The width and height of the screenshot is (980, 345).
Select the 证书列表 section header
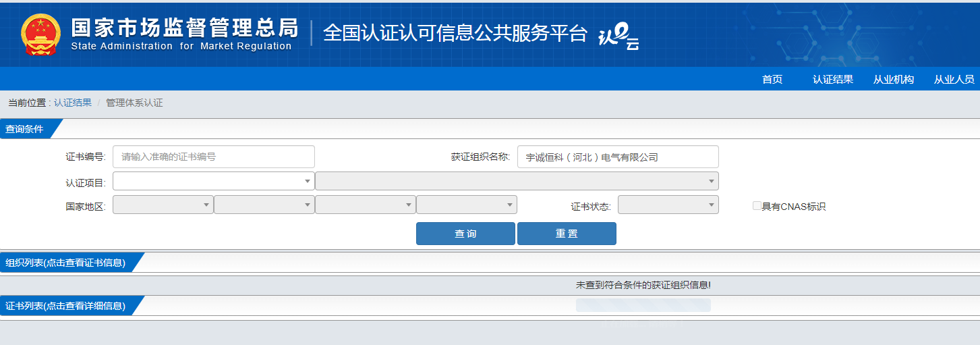pyautogui.click(x=65, y=306)
